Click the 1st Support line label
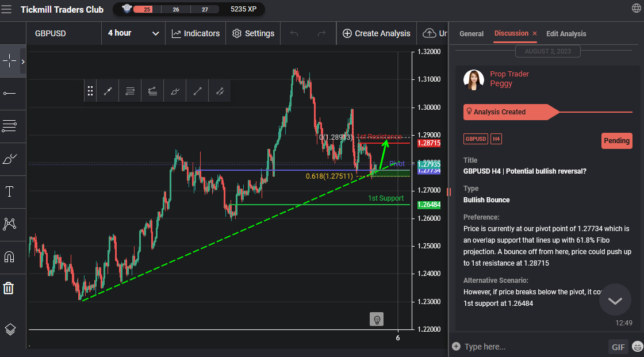Image resolution: width=644 pixels, height=357 pixels. 386,198
